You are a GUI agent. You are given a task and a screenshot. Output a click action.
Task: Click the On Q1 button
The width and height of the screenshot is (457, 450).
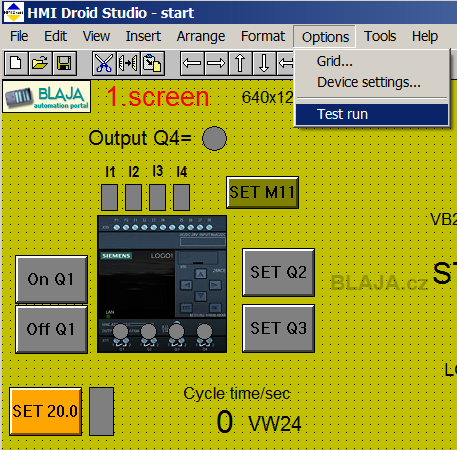pyautogui.click(x=51, y=279)
